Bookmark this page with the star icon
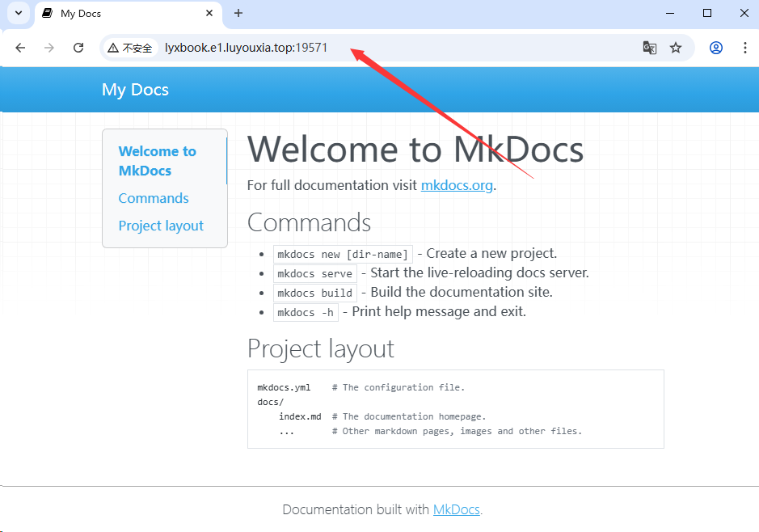Viewport: 759px width, 532px height. click(676, 48)
